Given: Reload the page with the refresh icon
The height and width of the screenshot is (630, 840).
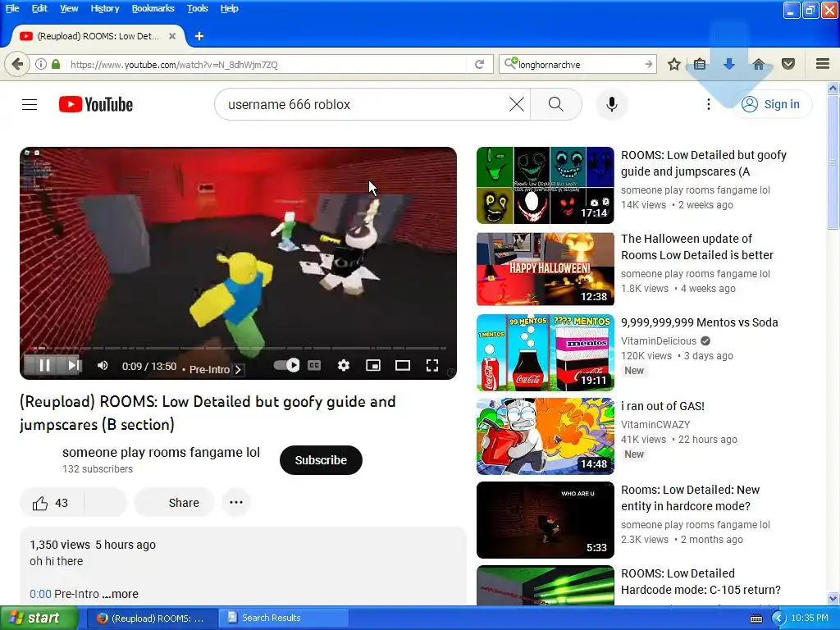Looking at the screenshot, I should click(x=479, y=64).
